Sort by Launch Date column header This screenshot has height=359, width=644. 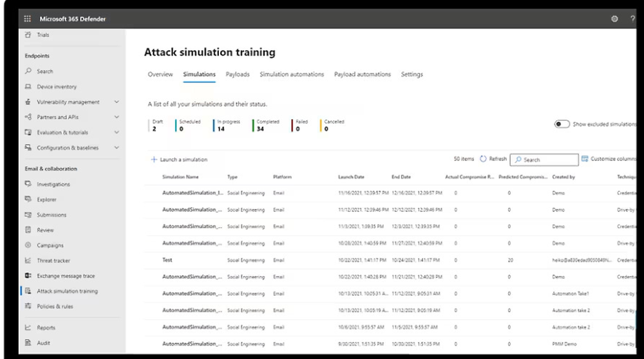[351, 177]
